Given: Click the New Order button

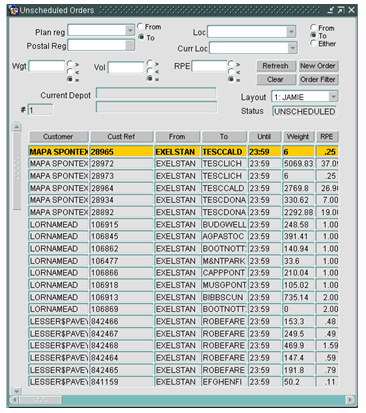Looking at the screenshot, I should tap(318, 66).
